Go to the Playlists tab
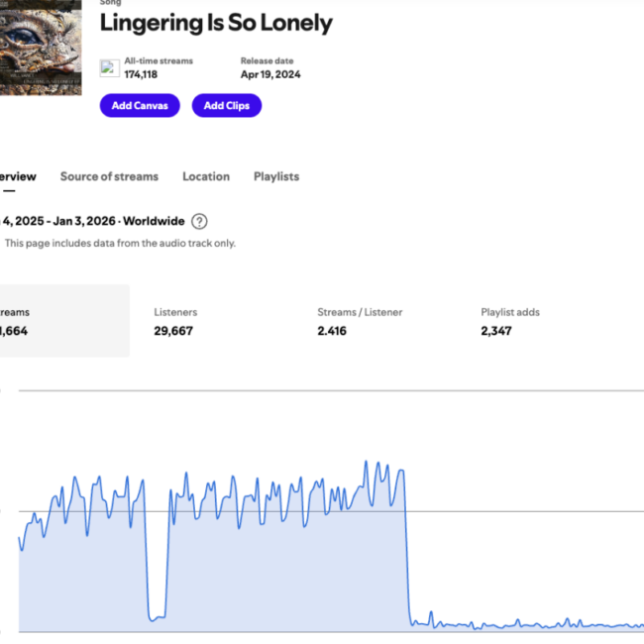The height and width of the screenshot is (644, 644). click(275, 176)
